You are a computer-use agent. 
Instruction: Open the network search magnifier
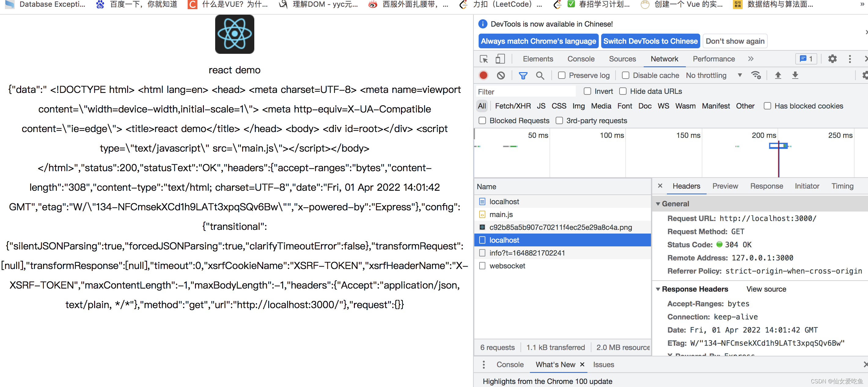click(x=540, y=76)
